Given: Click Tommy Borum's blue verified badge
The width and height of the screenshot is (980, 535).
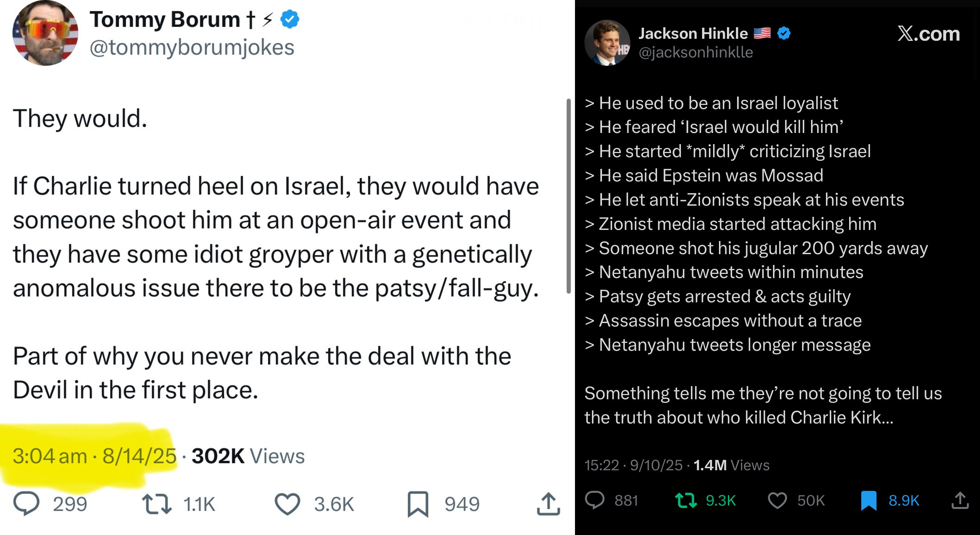Looking at the screenshot, I should [290, 19].
